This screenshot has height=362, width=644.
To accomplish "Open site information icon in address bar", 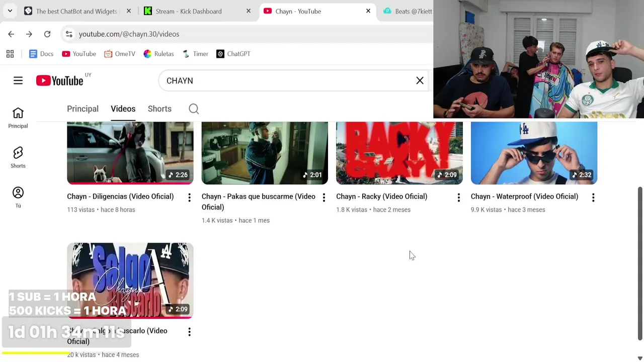I will [69, 34].
